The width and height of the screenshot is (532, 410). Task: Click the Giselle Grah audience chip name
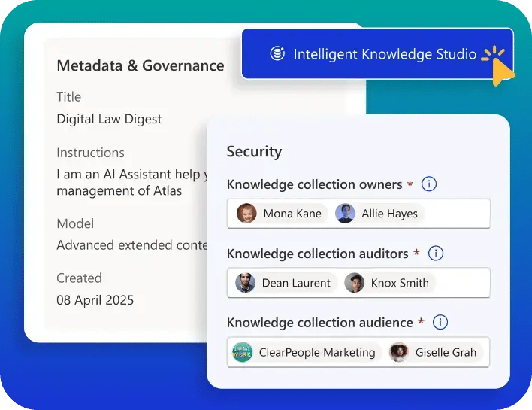click(446, 352)
